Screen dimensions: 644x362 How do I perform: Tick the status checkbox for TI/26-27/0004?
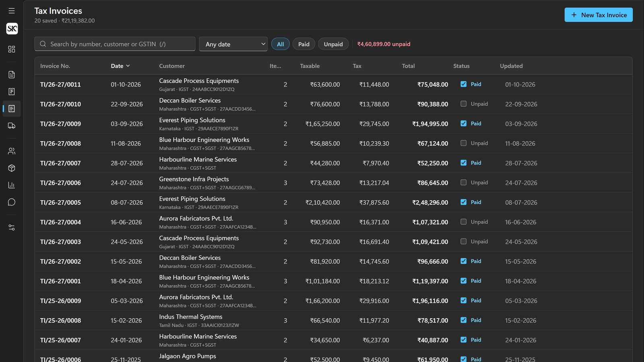tap(464, 222)
